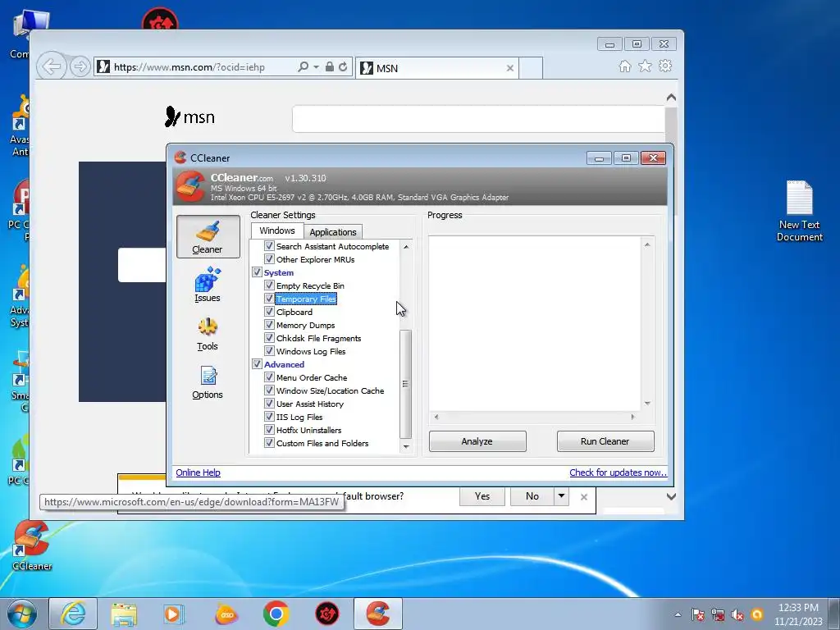Uncheck Chkdsk File Fragments
The width and height of the screenshot is (840, 630).
tap(269, 338)
